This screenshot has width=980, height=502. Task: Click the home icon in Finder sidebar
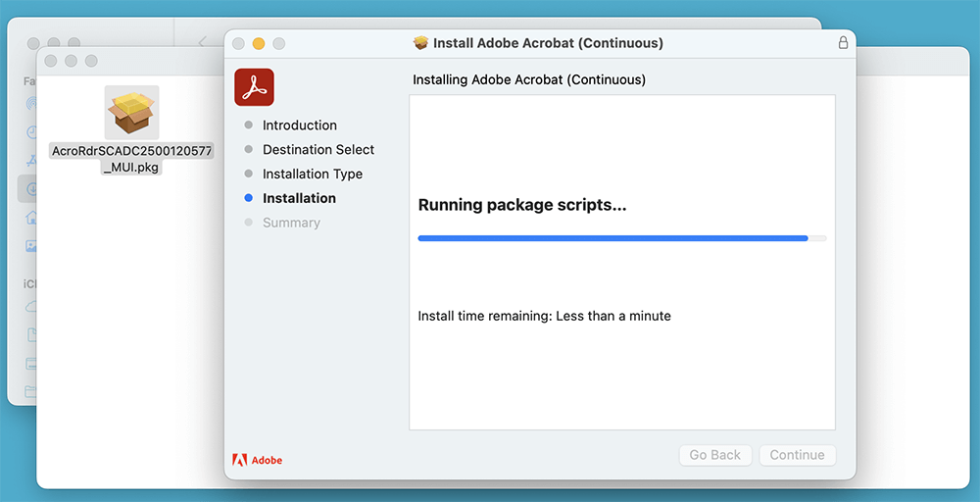tap(31, 217)
